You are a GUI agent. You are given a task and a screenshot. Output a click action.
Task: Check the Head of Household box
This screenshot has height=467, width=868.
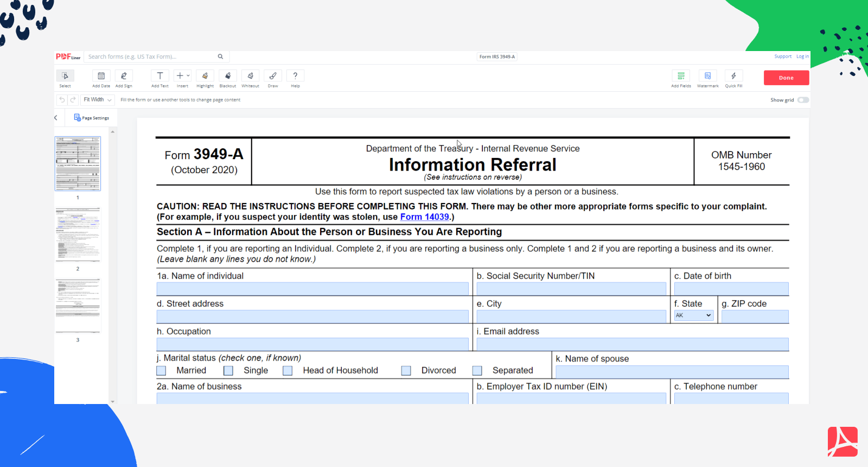(x=288, y=371)
